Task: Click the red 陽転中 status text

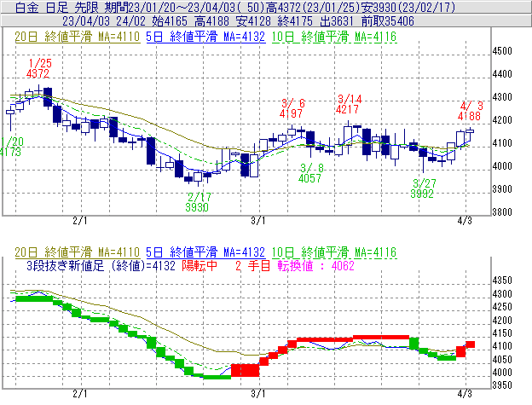Action: tap(199, 265)
